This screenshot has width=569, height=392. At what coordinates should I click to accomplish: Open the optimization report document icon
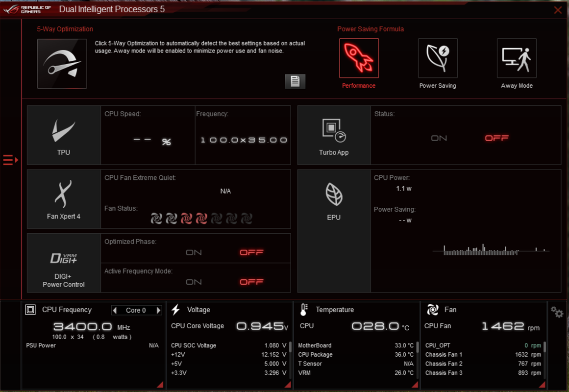click(x=295, y=81)
